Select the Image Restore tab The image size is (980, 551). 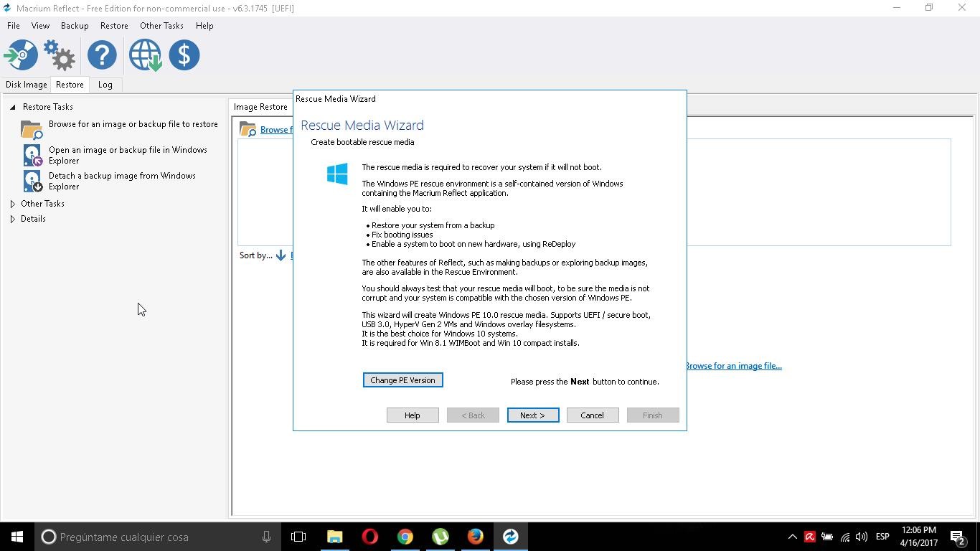[x=260, y=107]
